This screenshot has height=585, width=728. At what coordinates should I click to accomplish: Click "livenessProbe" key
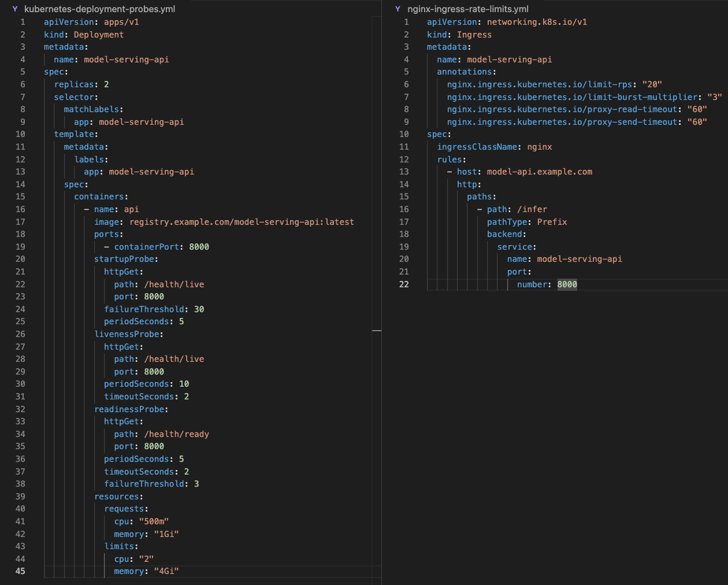[x=127, y=334]
